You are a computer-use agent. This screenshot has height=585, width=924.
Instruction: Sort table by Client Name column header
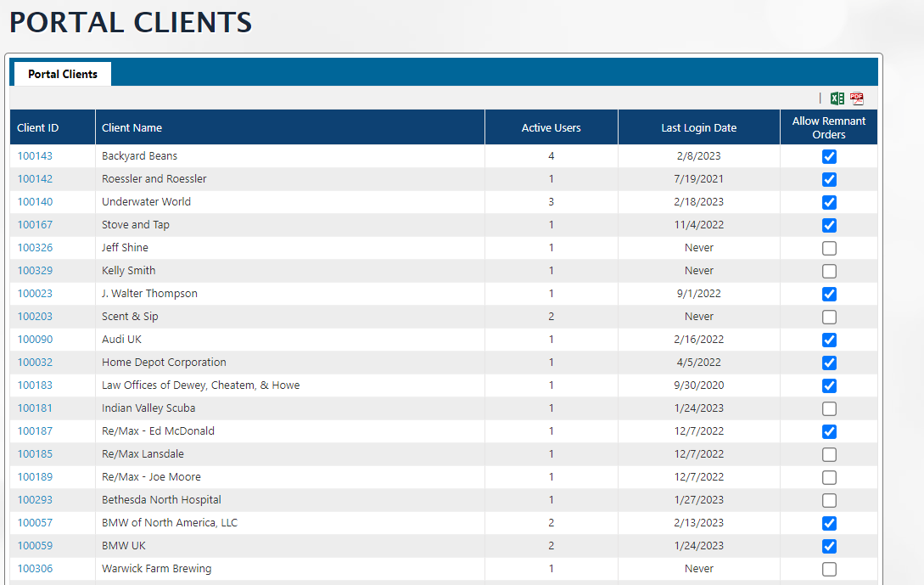tap(132, 128)
